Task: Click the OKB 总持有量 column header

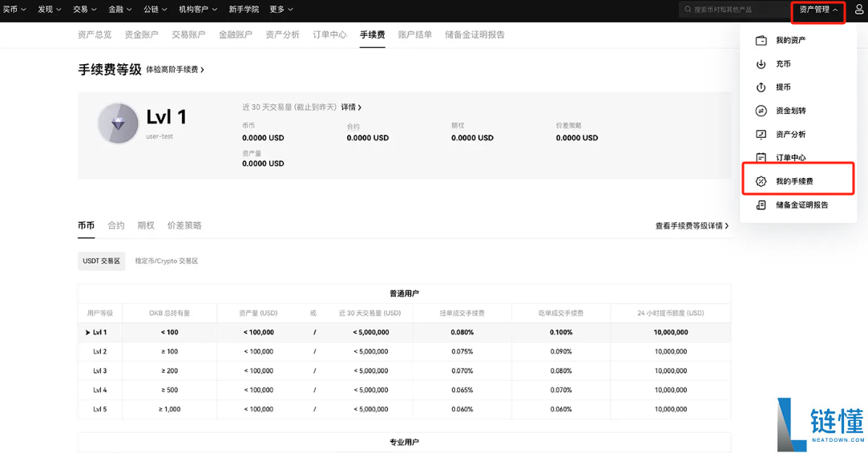Action: click(x=169, y=313)
